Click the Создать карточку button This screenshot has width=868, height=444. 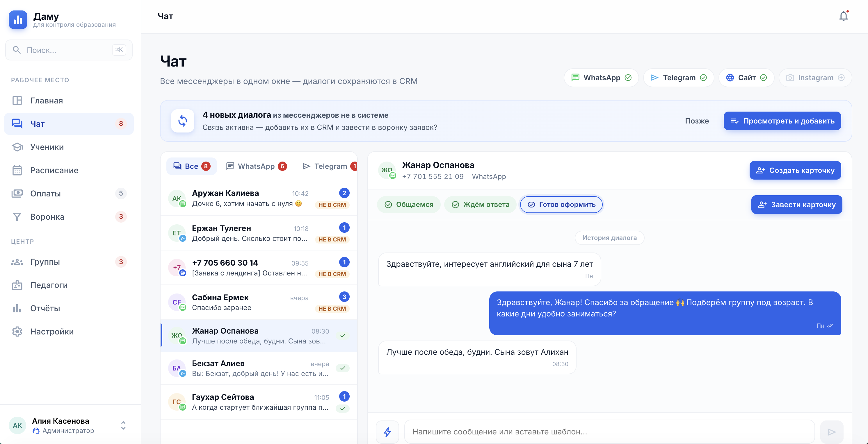click(795, 170)
